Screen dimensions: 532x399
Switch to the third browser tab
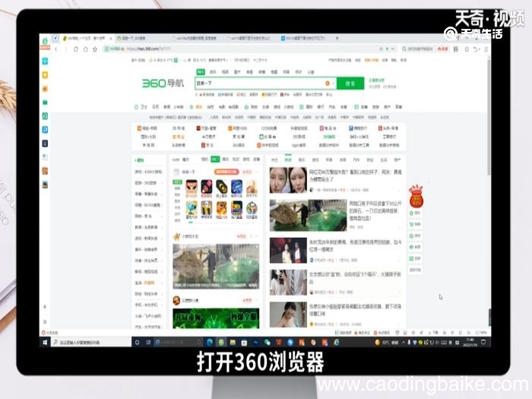pos(195,38)
